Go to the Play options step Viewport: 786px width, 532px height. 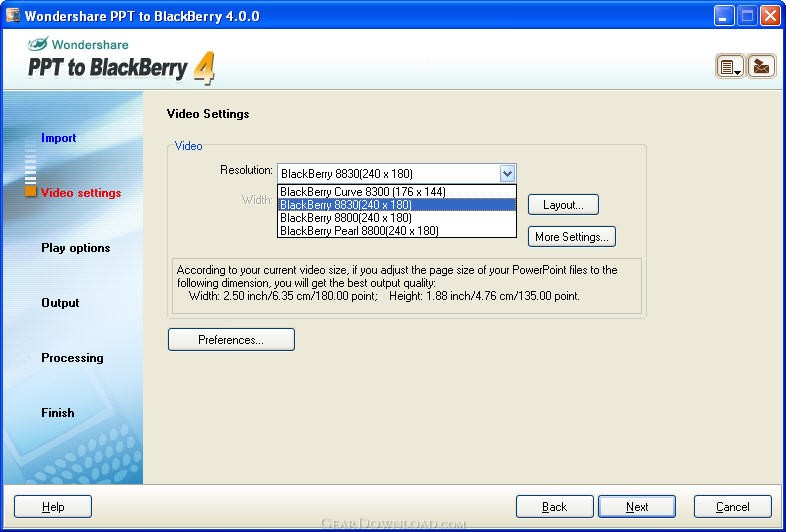point(76,248)
